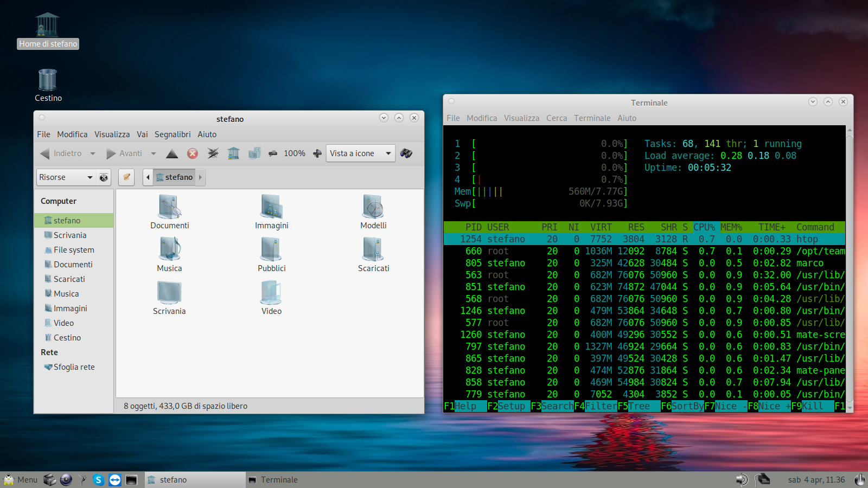Select Cestino in the sidebar
This screenshot has height=488, width=868.
[74, 338]
